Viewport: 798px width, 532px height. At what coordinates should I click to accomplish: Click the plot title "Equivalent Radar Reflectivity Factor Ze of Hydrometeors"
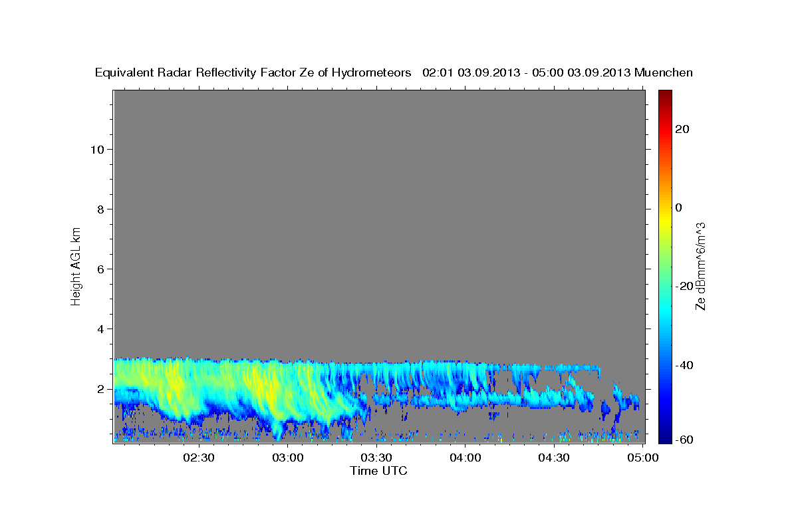tap(253, 73)
